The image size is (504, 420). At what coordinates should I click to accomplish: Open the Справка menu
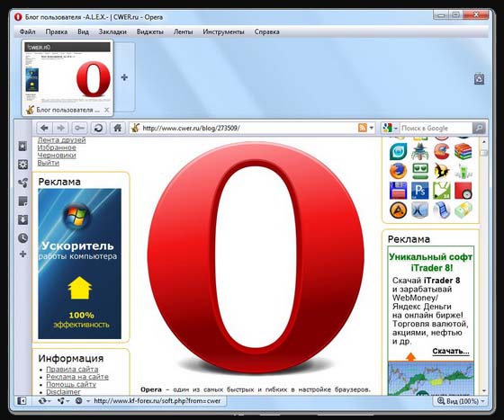click(x=266, y=31)
